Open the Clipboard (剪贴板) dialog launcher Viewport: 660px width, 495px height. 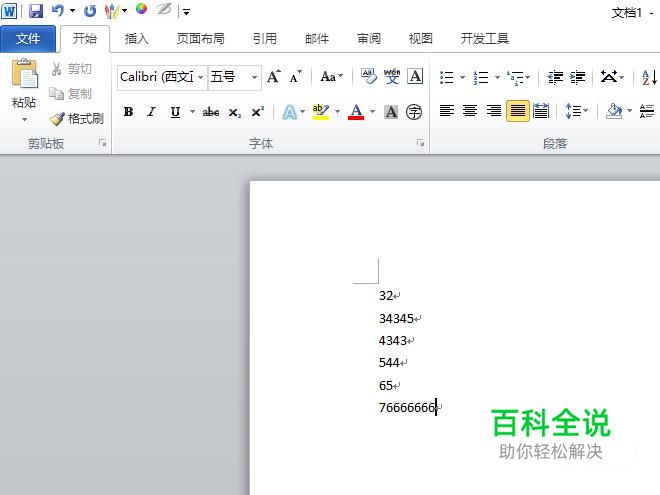click(x=102, y=144)
